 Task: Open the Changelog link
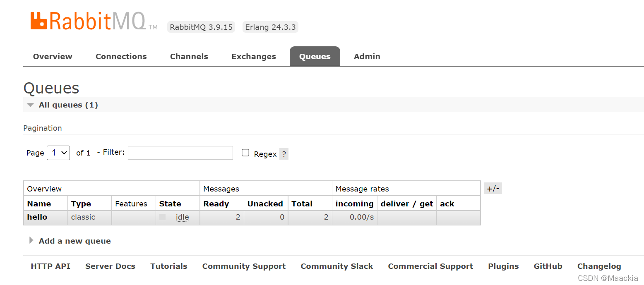(599, 266)
